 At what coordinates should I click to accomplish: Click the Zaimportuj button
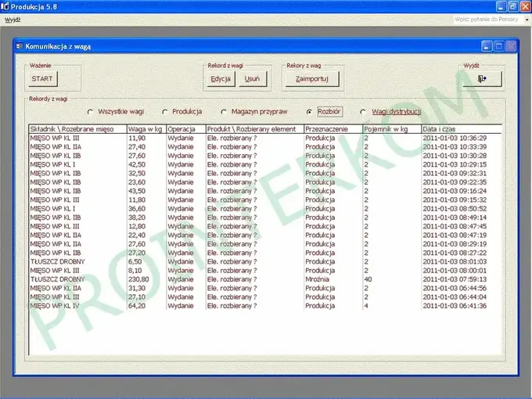pyautogui.click(x=312, y=79)
